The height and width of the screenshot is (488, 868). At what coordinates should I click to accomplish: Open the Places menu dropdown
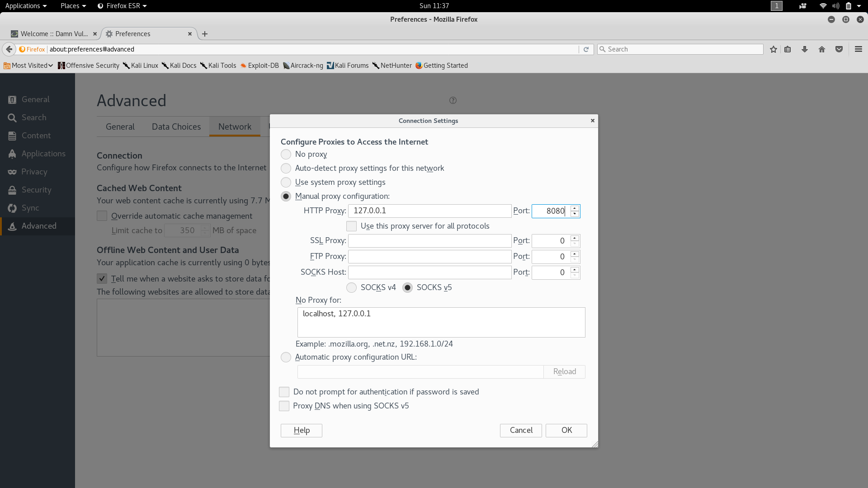click(x=73, y=6)
